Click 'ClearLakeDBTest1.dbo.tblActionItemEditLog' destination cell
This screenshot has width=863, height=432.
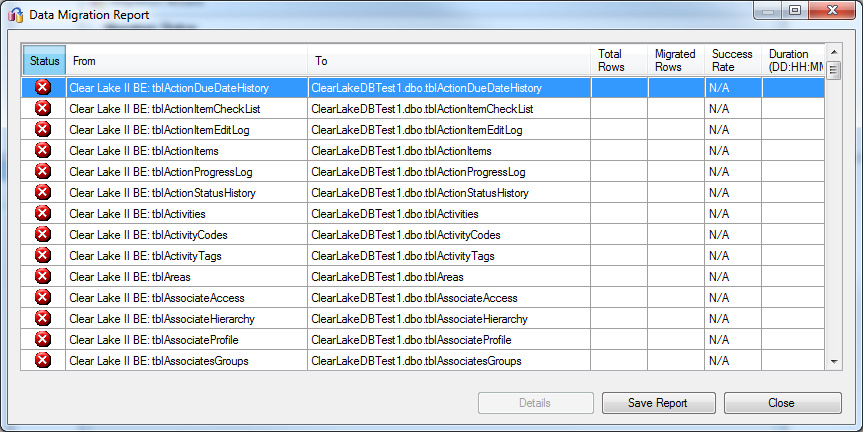(x=449, y=129)
